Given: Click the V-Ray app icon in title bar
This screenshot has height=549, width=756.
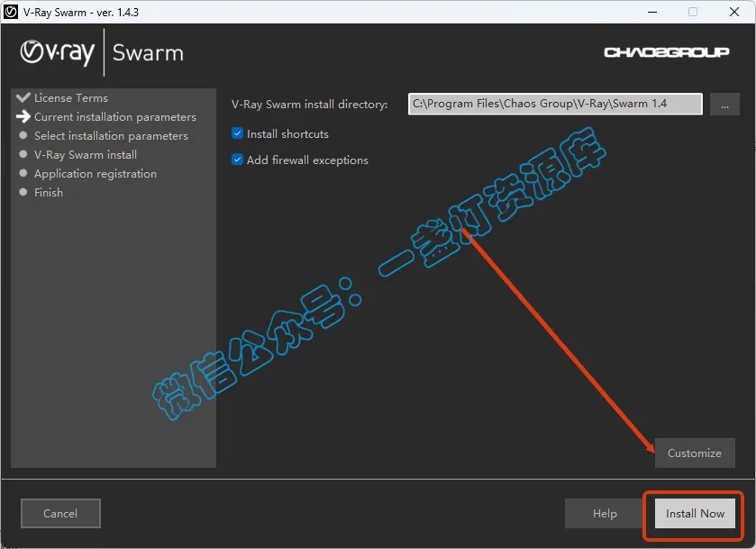Looking at the screenshot, I should 11,12.
